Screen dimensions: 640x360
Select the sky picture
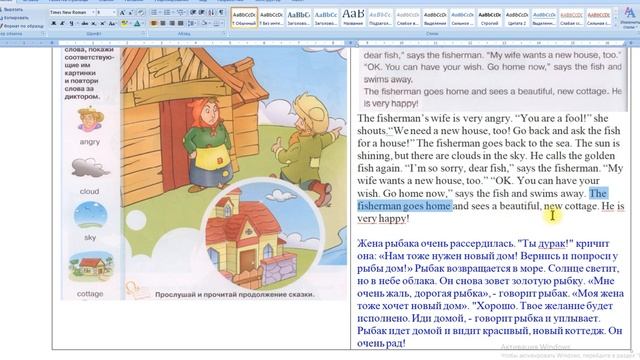(90, 215)
